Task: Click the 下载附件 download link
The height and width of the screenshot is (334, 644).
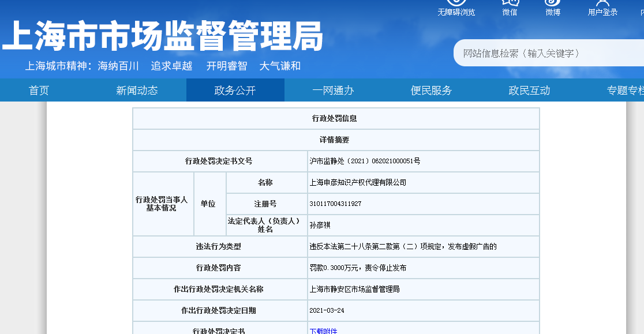Action: coord(323,331)
